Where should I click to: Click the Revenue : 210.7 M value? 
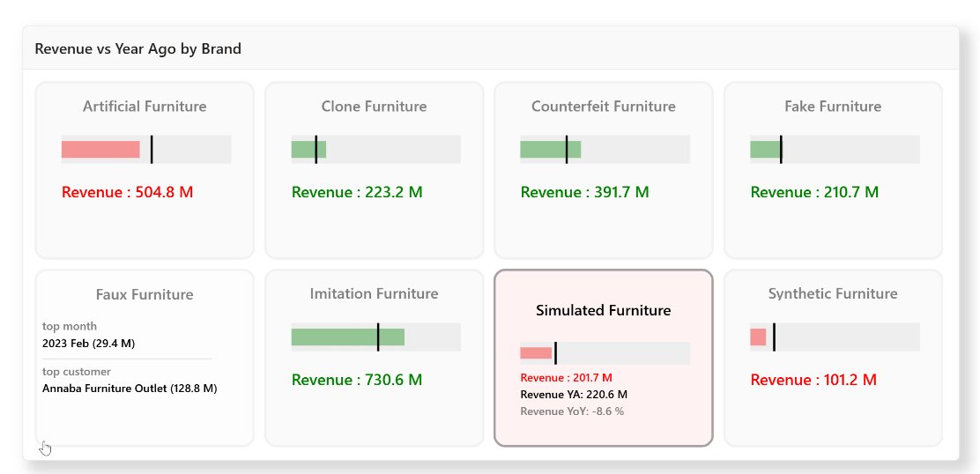[x=814, y=192]
